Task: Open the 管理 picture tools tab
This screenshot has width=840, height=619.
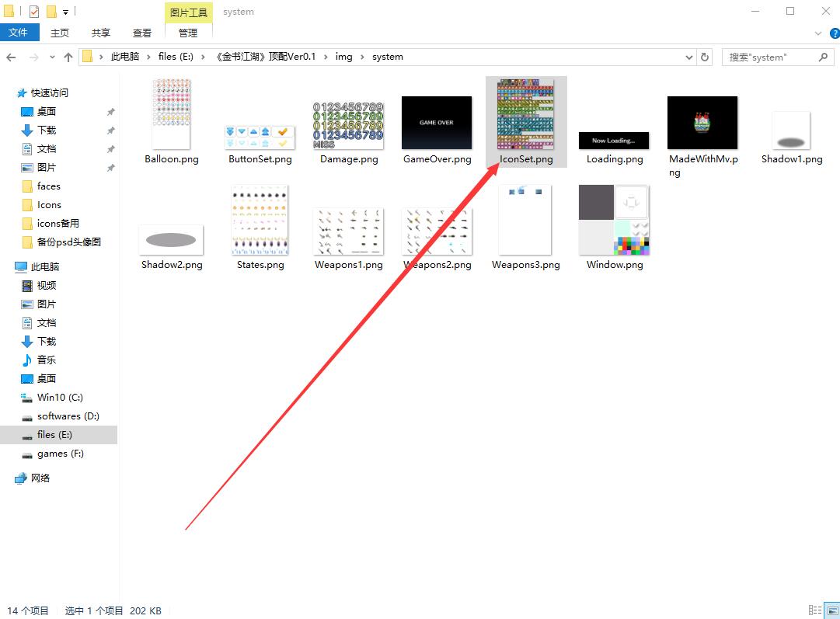Action: click(188, 33)
